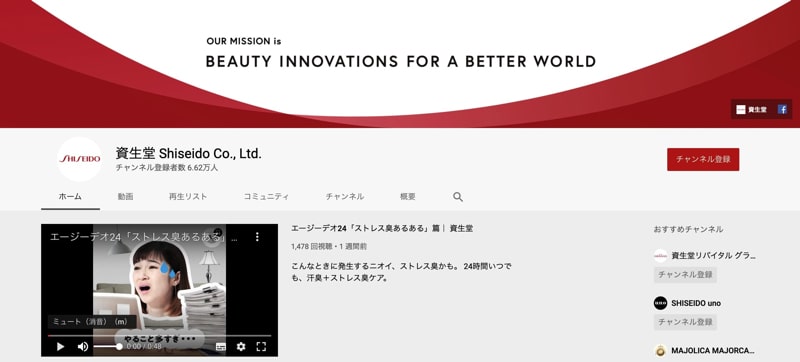Click video overlay title in player
Viewport: 800px width, 362px height.
(x=143, y=237)
